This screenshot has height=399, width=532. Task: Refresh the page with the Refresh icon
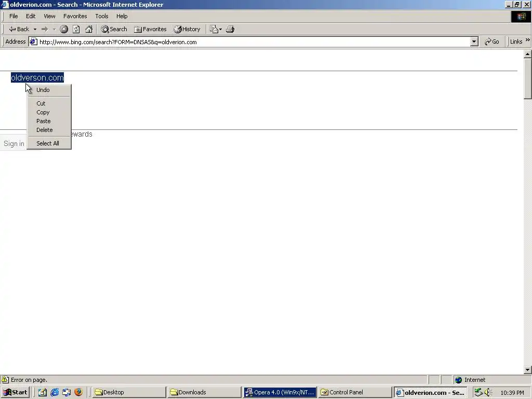point(76,29)
